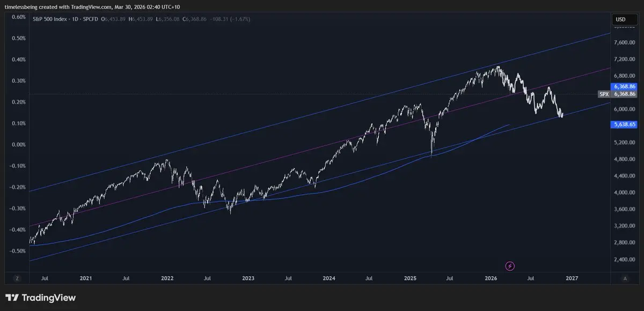644x311 pixels.
Task: Click the 2027 label on time axis
Action: [x=572, y=278]
